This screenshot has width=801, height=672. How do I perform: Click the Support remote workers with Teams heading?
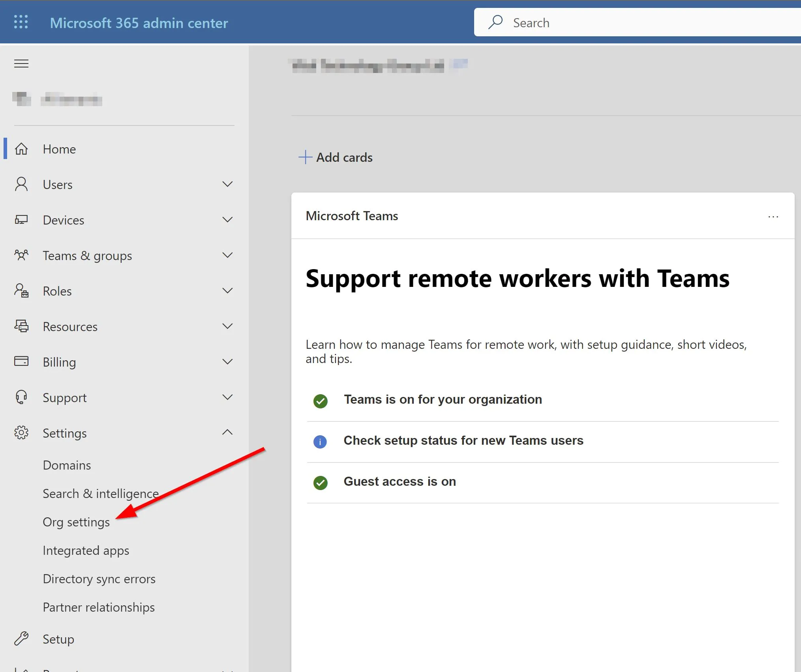pos(518,279)
